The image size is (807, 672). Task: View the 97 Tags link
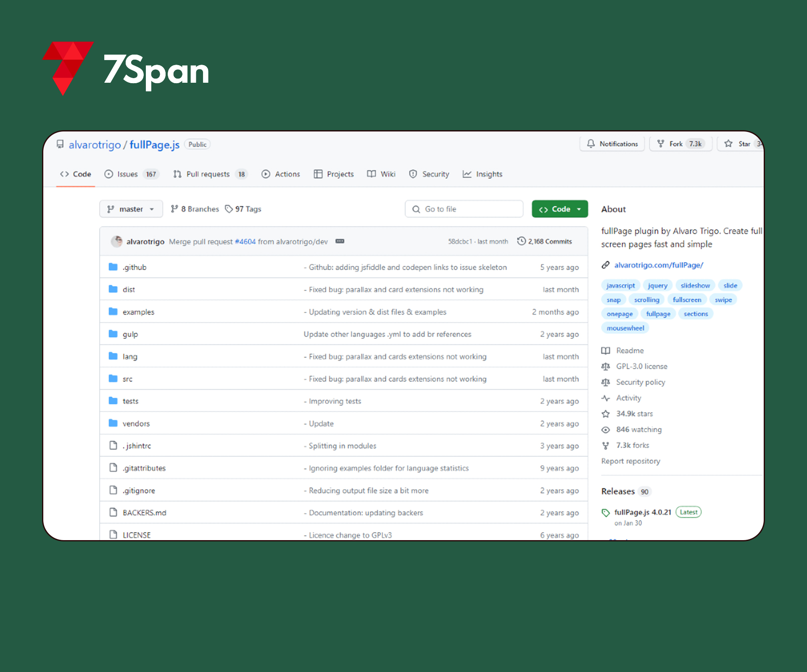pyautogui.click(x=243, y=209)
